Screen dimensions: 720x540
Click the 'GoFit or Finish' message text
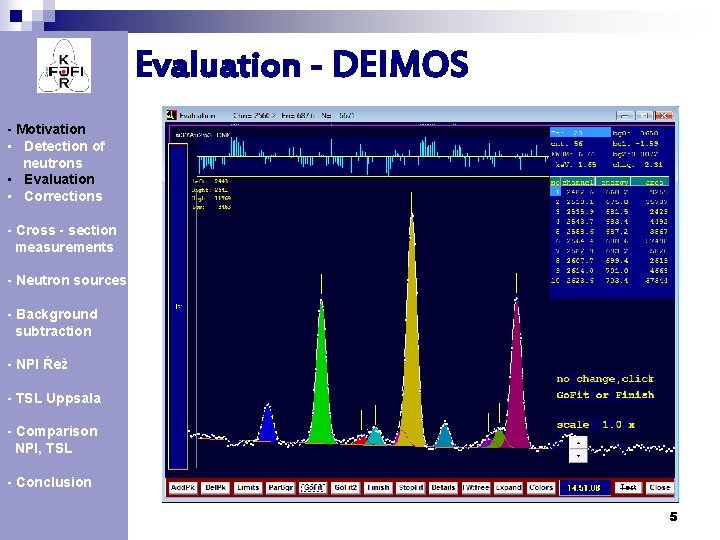point(605,394)
